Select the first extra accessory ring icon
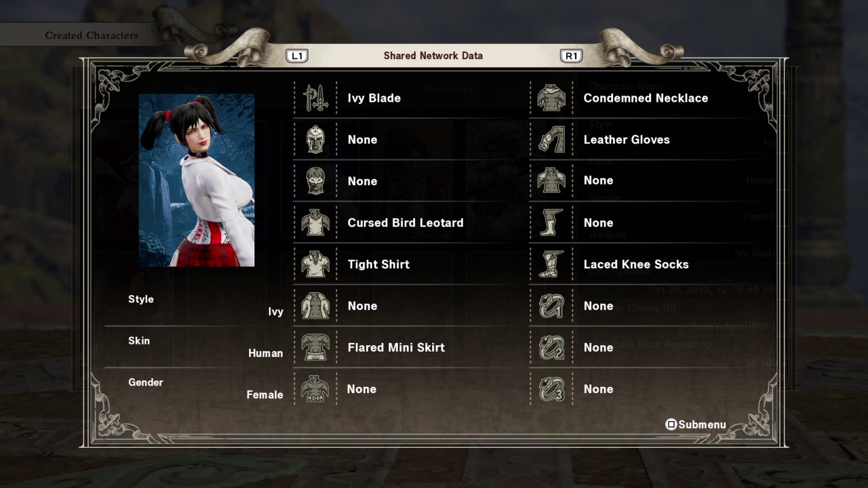The image size is (868, 488). pos(551,306)
